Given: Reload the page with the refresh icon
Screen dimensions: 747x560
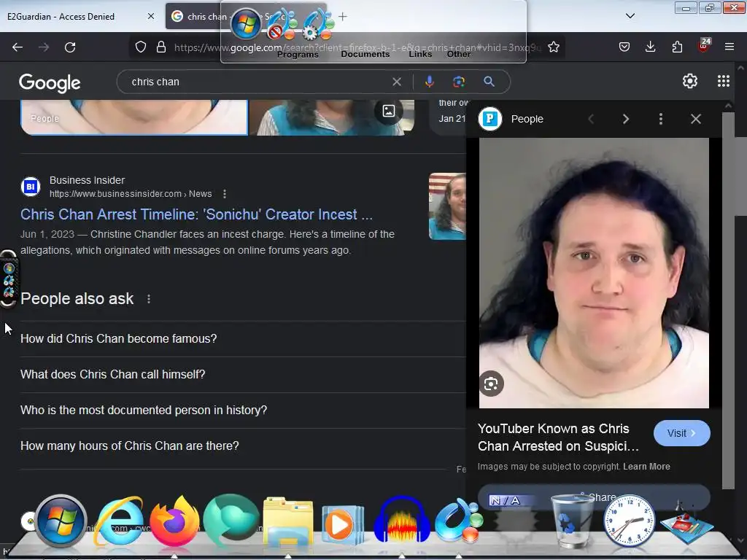Looking at the screenshot, I should 70,47.
